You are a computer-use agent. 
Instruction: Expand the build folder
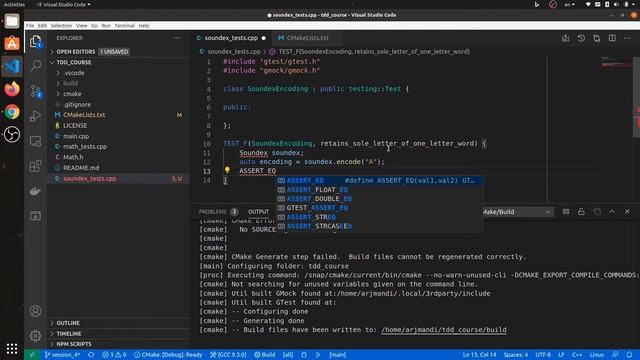118,83
